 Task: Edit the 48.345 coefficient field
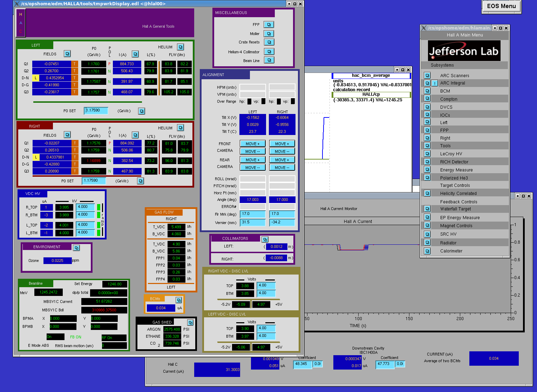point(303,364)
